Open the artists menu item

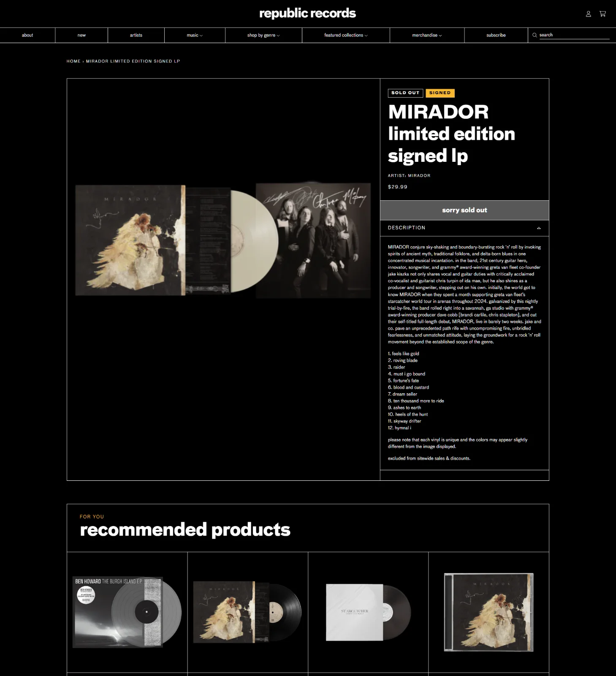coord(136,35)
